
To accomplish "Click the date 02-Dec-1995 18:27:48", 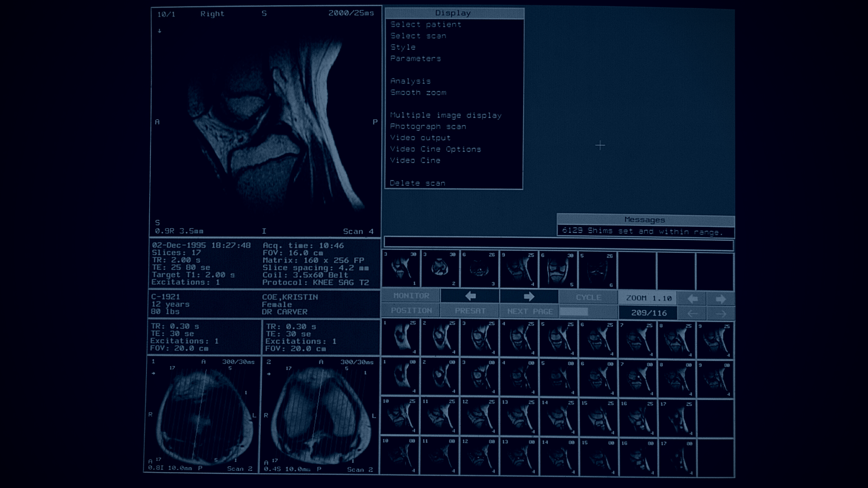I will tap(201, 245).
